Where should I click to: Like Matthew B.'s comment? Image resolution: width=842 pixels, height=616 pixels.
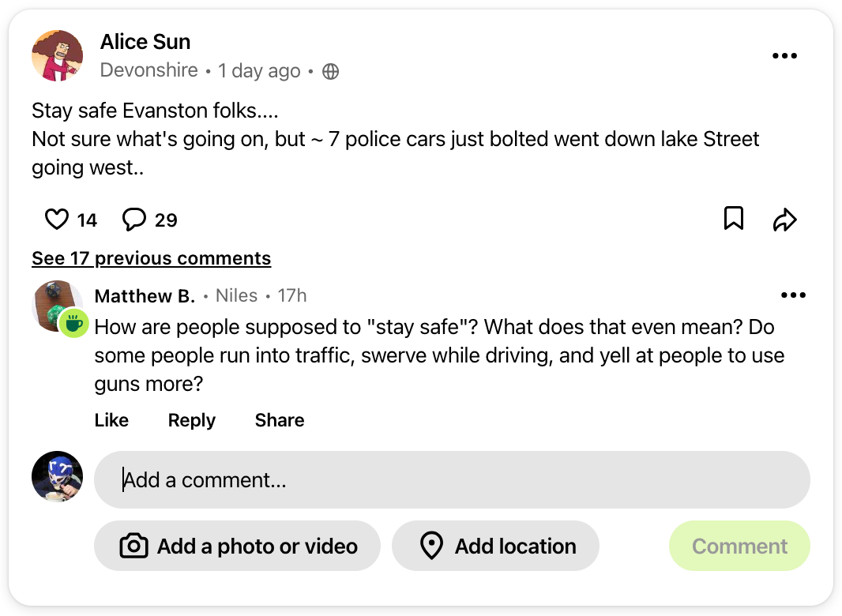coord(111,420)
